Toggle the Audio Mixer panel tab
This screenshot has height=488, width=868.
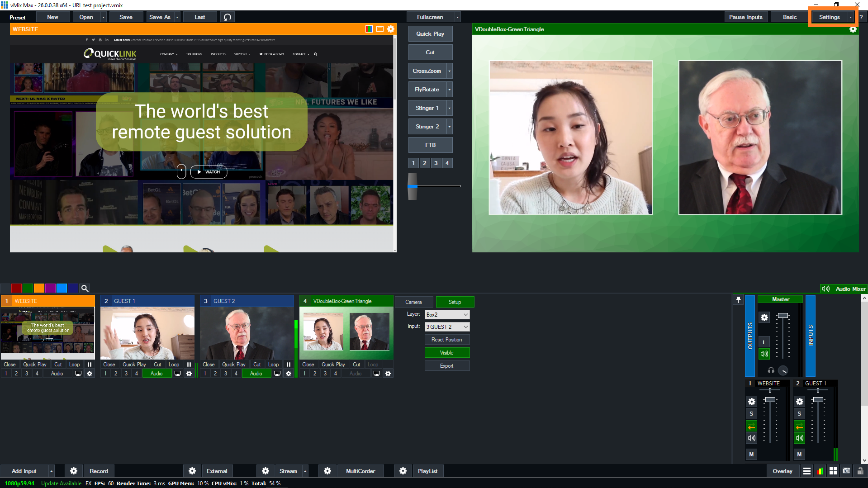coord(844,289)
